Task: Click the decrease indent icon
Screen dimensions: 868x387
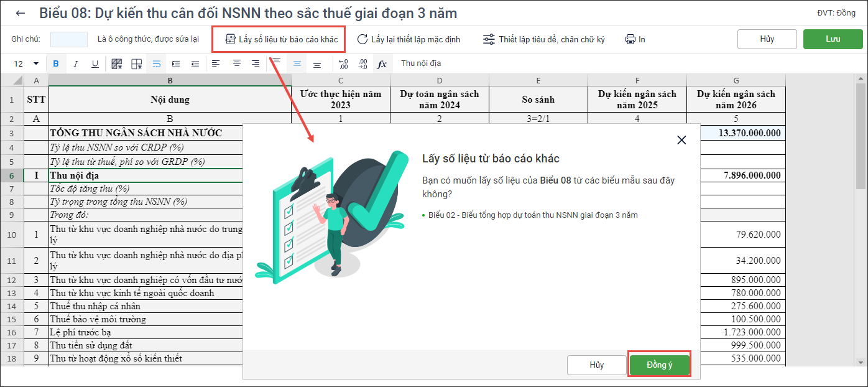Action: [x=195, y=63]
